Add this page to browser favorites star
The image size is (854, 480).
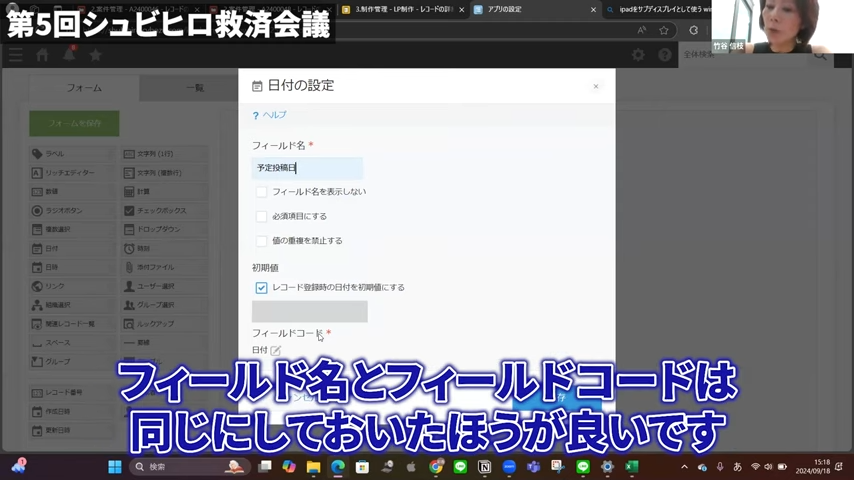(x=664, y=31)
